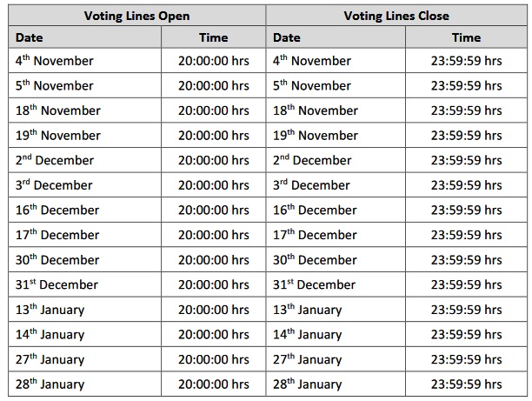
Task: Click 14th January in the closing dates column
Action: tap(308, 335)
